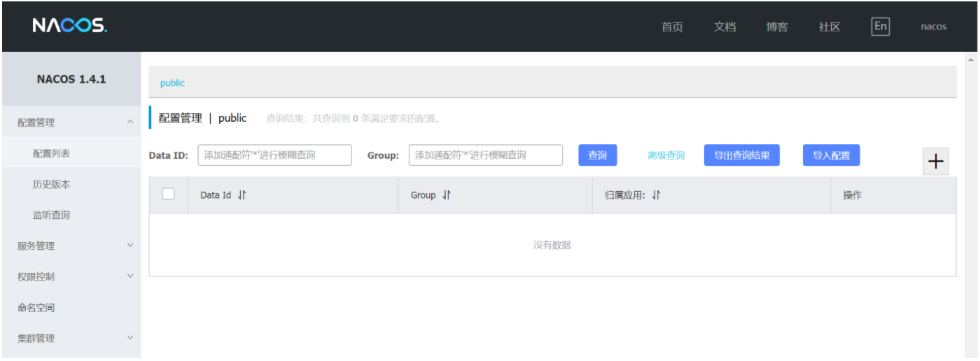Go to 首页 in top navigation
Viewport: 980px width, 361px height.
[x=672, y=27]
